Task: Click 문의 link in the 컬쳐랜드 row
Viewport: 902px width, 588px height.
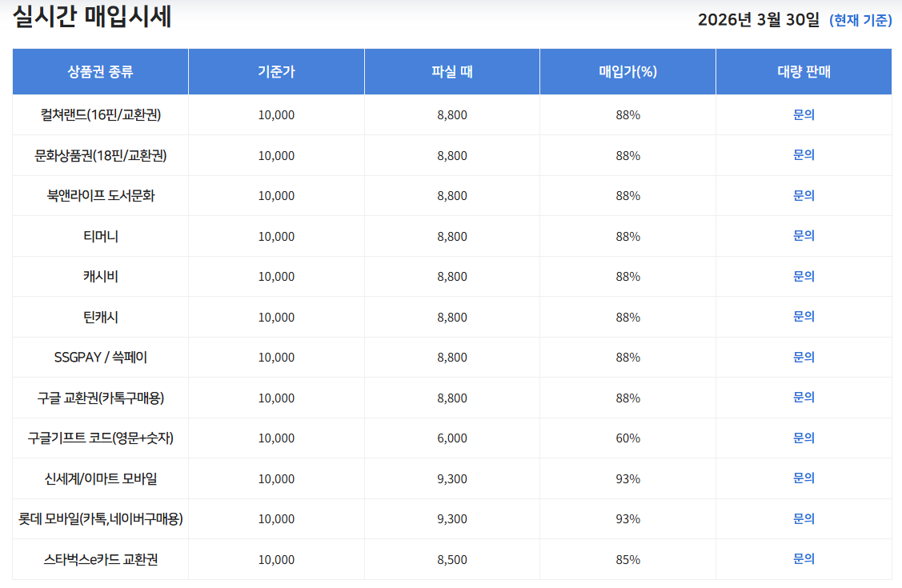Action: (804, 114)
